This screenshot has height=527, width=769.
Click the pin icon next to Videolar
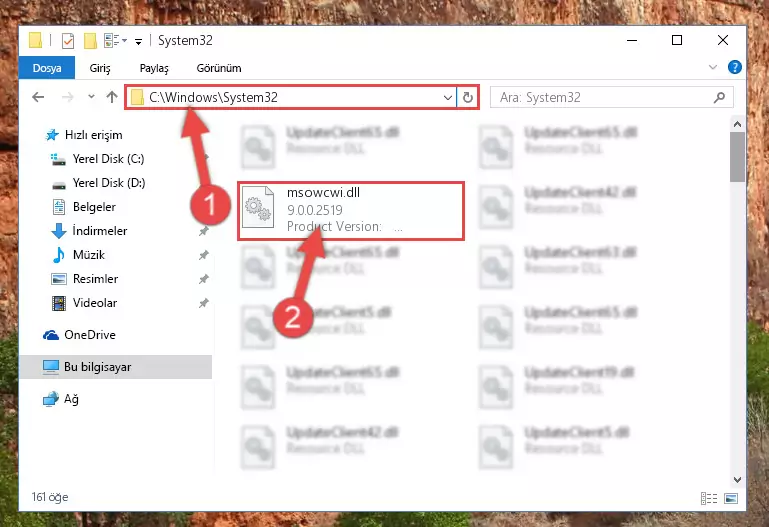pyautogui.click(x=204, y=303)
